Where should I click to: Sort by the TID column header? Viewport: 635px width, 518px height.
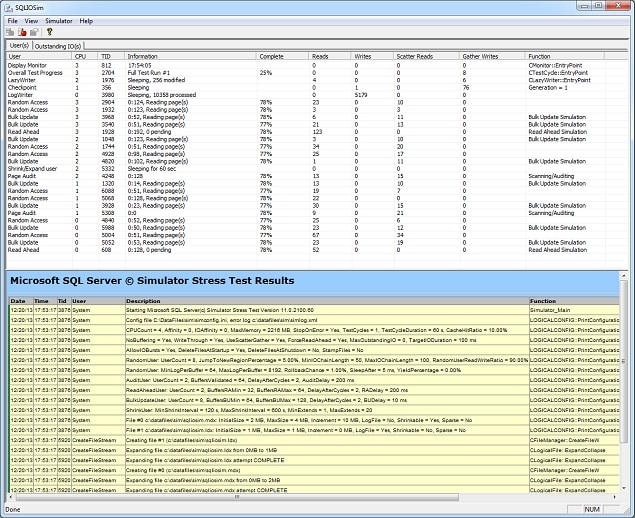point(111,56)
